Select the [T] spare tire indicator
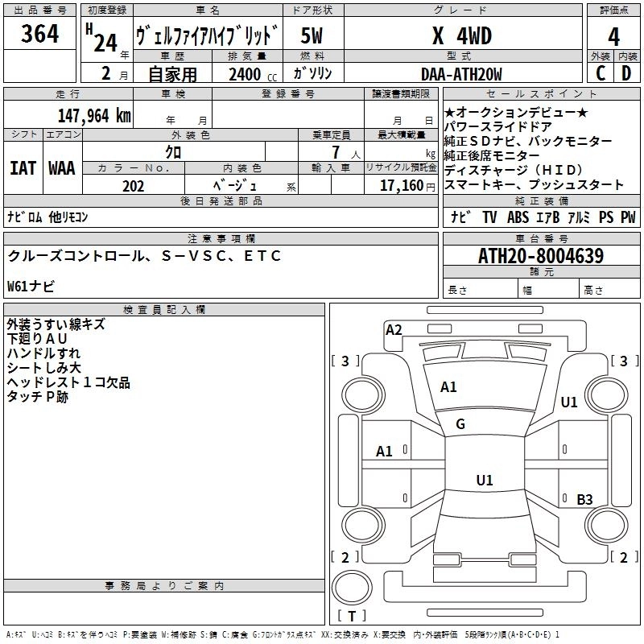This screenshot has width=644, height=644. 350,616
